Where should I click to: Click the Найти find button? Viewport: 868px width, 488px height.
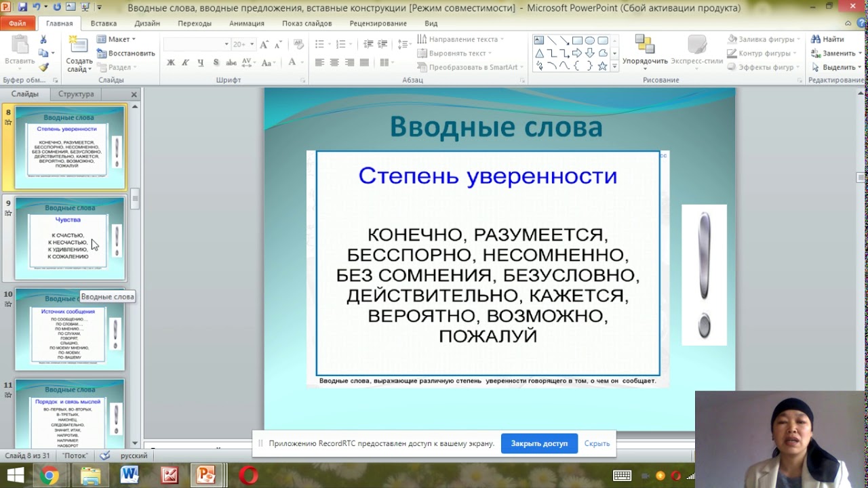point(827,39)
